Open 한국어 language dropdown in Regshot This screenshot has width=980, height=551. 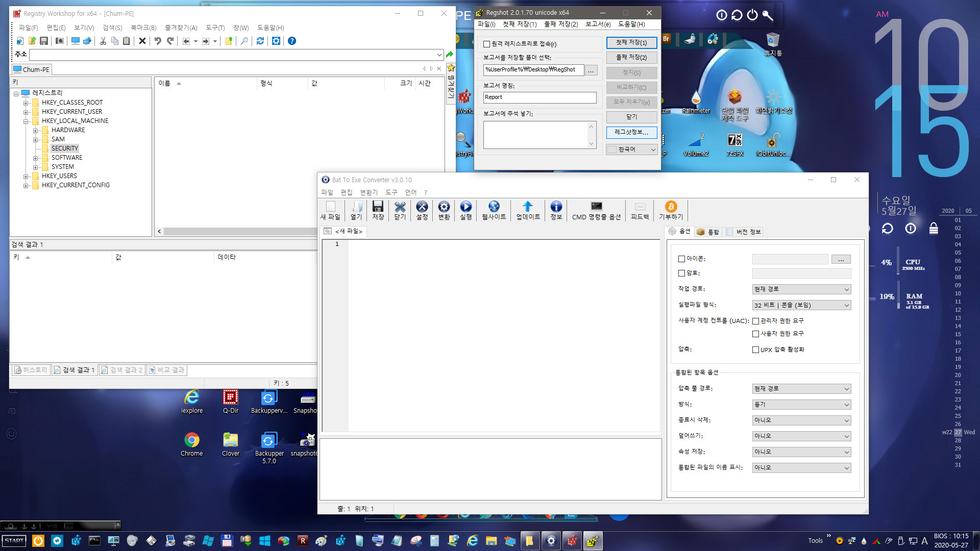631,149
